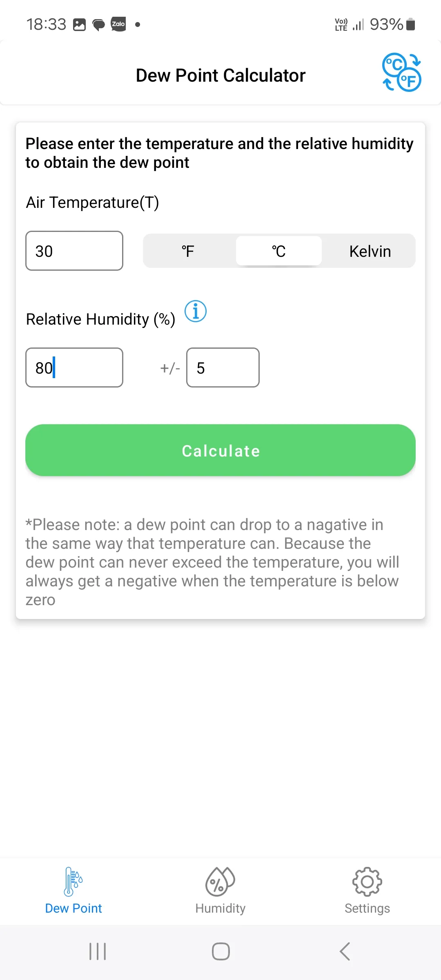This screenshot has width=441, height=980.
Task: Tap the humidity +/- tolerance field
Action: coord(223,367)
